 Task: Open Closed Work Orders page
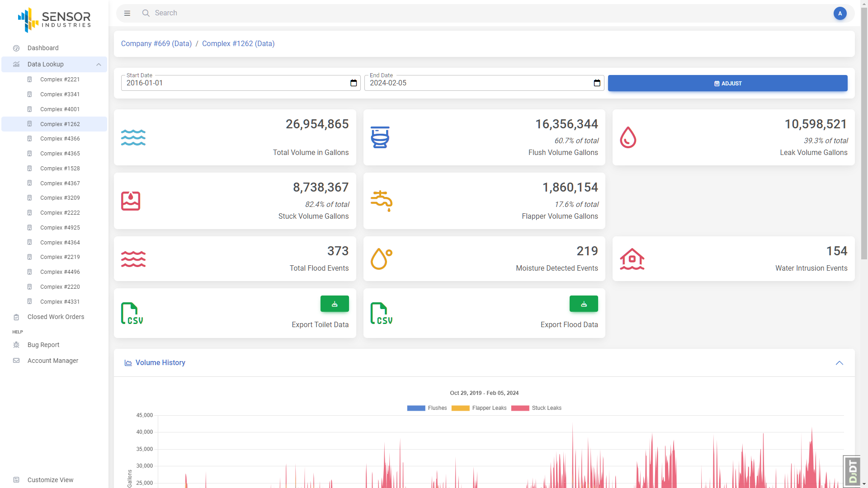tap(56, 317)
